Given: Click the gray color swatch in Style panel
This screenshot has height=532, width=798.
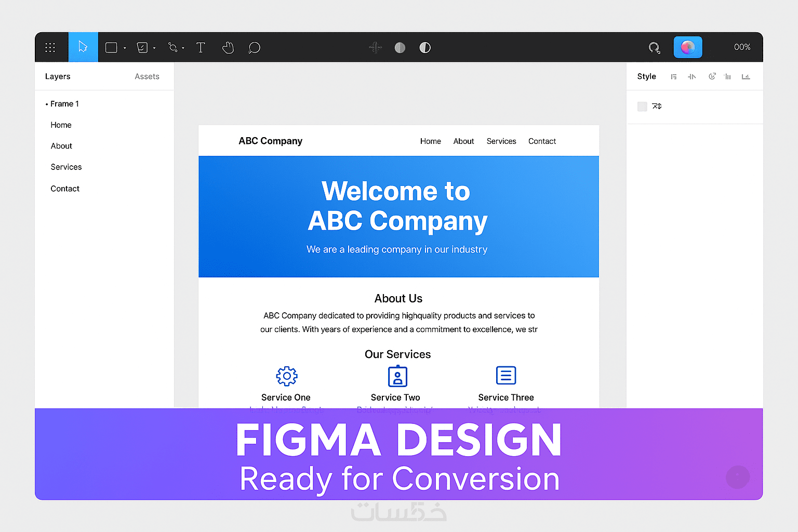Looking at the screenshot, I should coord(642,107).
